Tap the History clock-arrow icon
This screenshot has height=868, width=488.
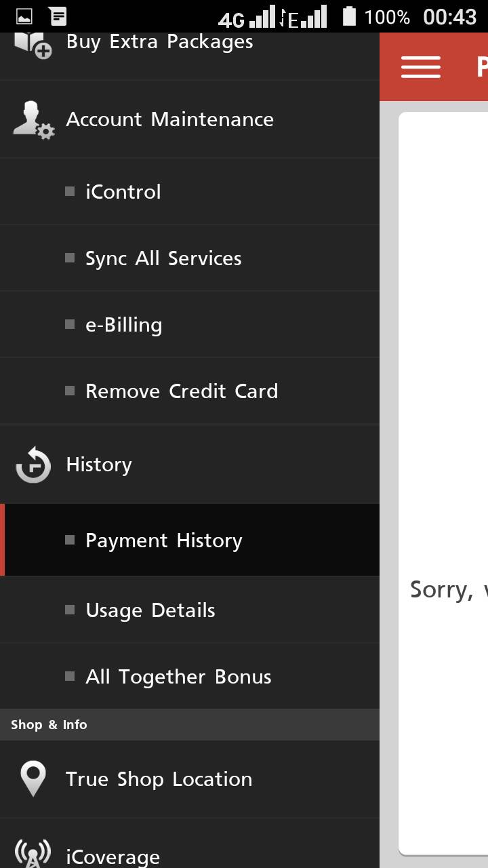point(33,465)
